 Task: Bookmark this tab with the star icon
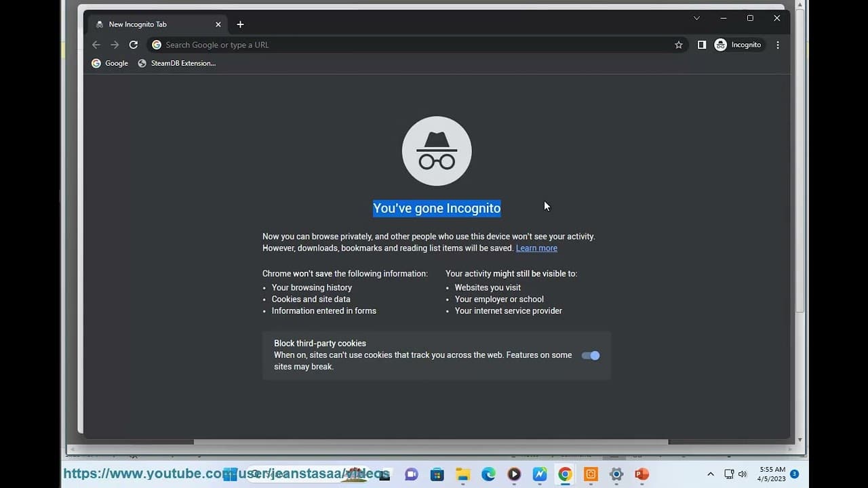point(678,45)
